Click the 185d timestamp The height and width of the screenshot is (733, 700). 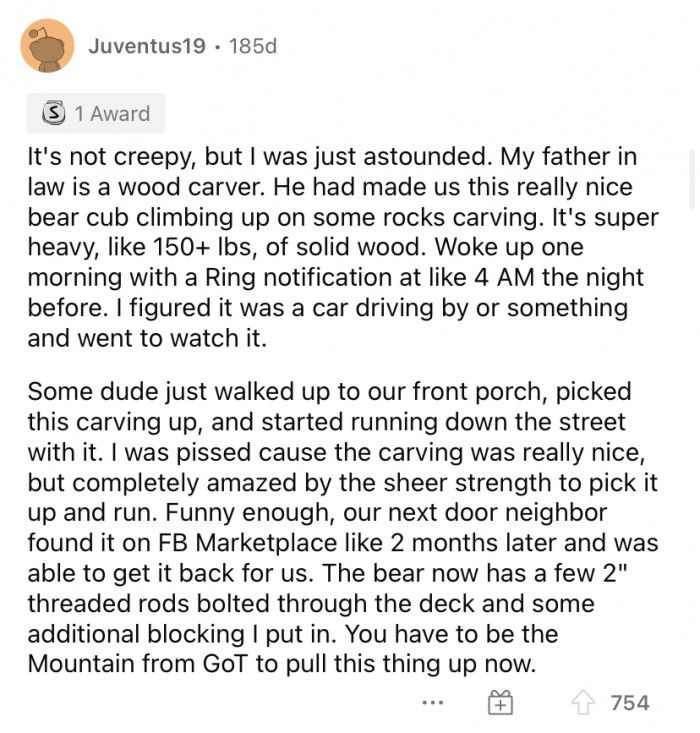coord(253,46)
